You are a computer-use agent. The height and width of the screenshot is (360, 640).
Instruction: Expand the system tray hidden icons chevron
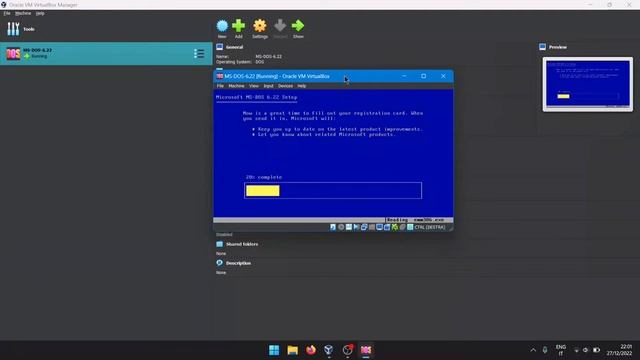pos(533,350)
